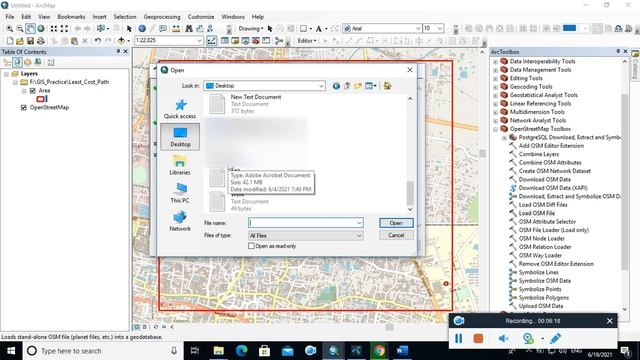The width and height of the screenshot is (640, 360).
Task: Open the Editor menu button
Action: pyautogui.click(x=307, y=41)
